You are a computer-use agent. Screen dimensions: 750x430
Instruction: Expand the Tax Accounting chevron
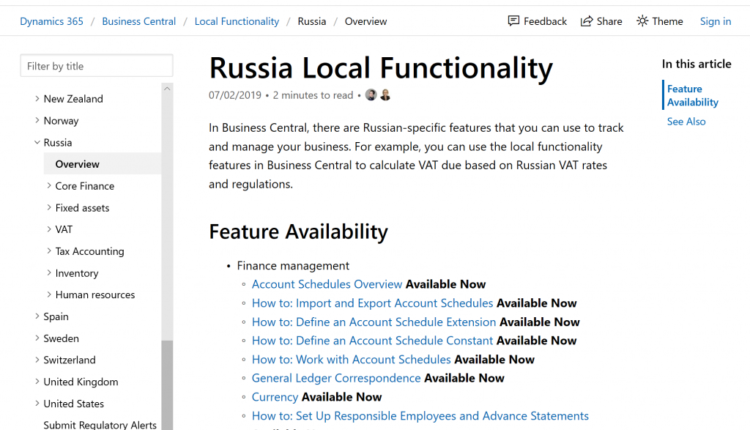coord(49,252)
